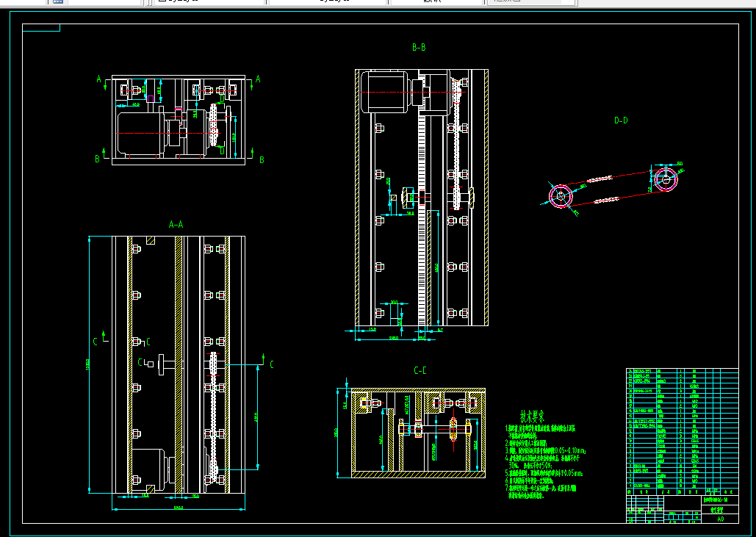This screenshot has width=756, height=537.
Task: Select the top-left A section marker
Action: pos(99,79)
